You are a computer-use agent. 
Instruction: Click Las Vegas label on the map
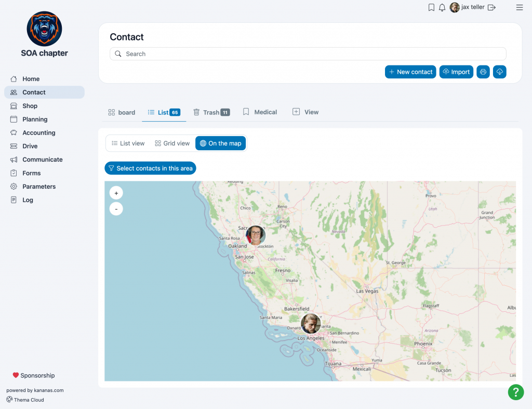tap(367, 291)
